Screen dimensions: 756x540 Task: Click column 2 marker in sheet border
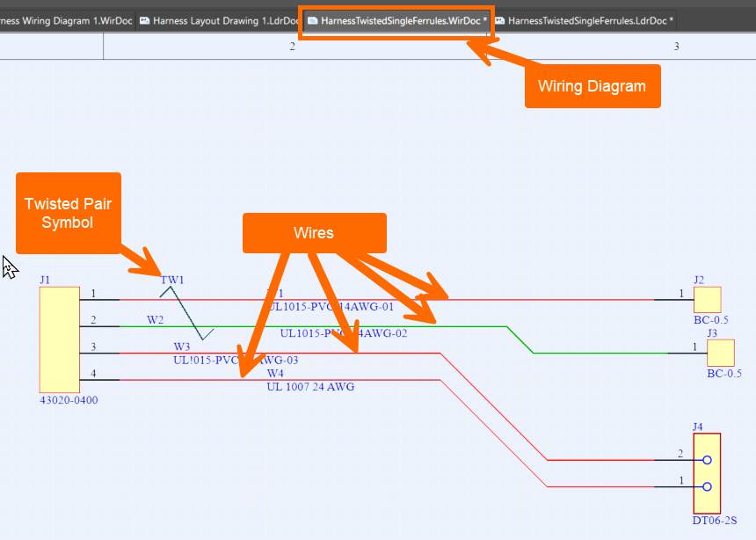click(292, 47)
